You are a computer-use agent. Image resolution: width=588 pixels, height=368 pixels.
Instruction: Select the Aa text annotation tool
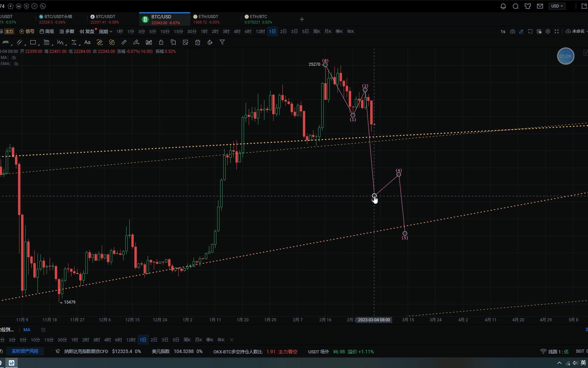pos(87,42)
